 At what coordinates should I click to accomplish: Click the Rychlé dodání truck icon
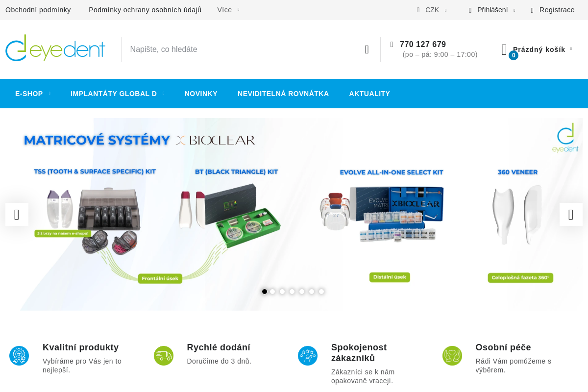pos(164,356)
